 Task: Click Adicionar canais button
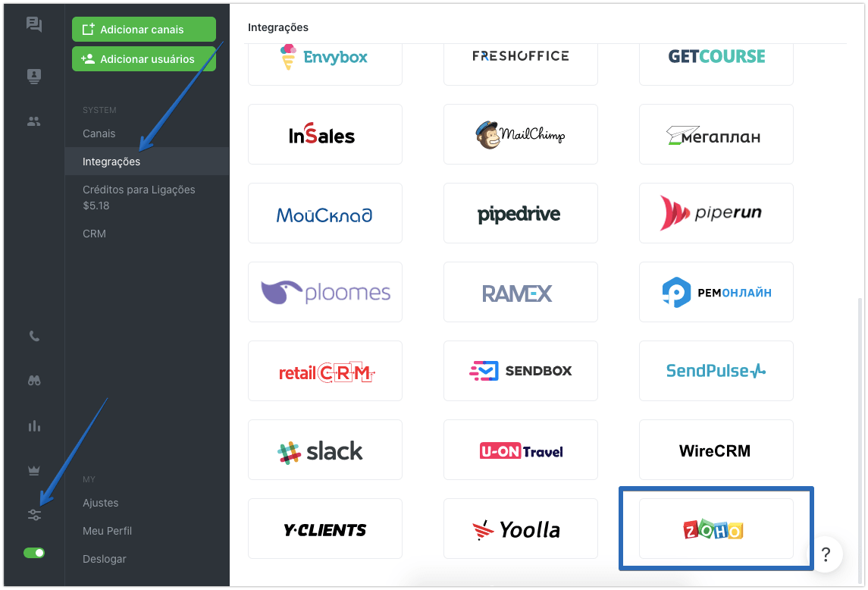144,30
